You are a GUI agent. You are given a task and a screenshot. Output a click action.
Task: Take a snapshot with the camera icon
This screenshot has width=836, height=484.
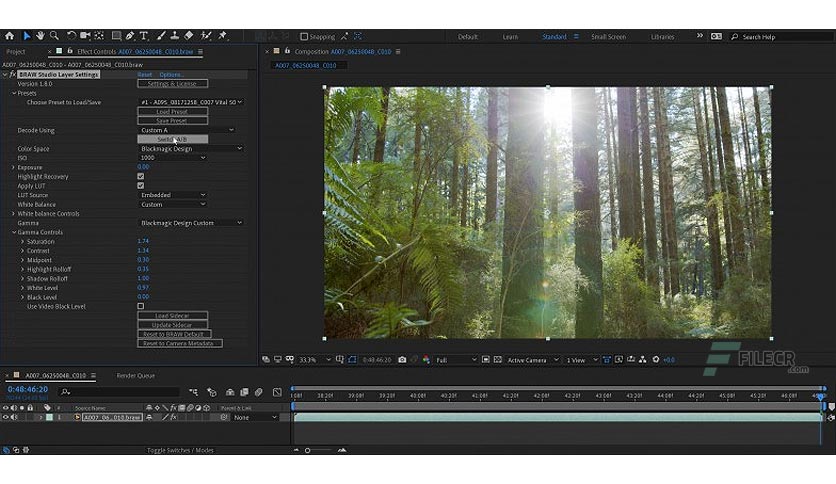coord(402,360)
